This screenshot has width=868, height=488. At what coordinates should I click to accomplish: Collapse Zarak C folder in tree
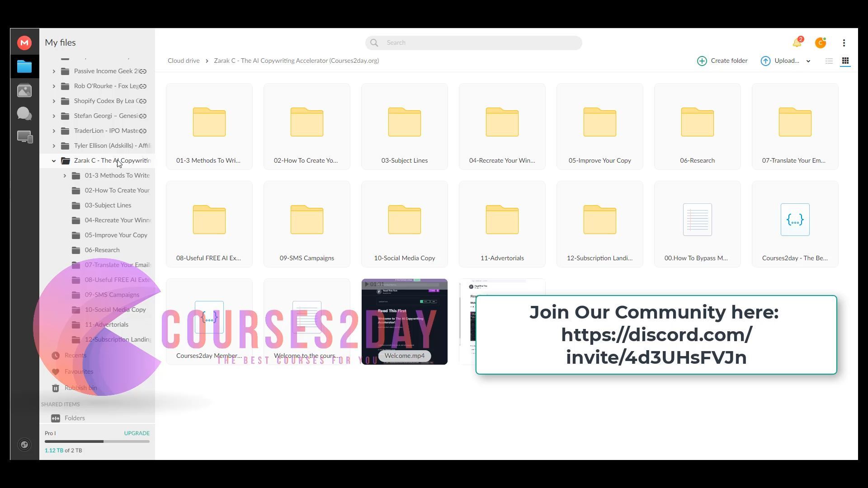pyautogui.click(x=54, y=160)
